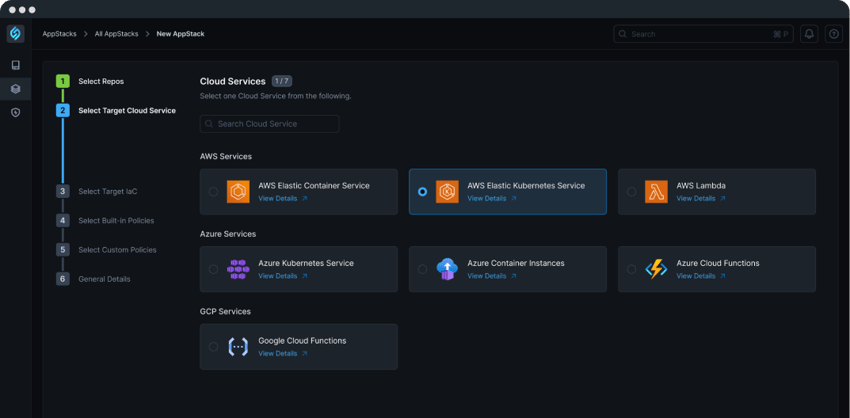The height and width of the screenshot is (418, 850).
Task: Click the Azure Cloud Functions lightning icon
Action: click(656, 269)
